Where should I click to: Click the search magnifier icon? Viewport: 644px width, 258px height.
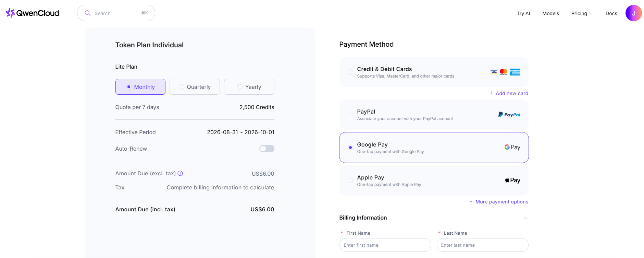88,13
